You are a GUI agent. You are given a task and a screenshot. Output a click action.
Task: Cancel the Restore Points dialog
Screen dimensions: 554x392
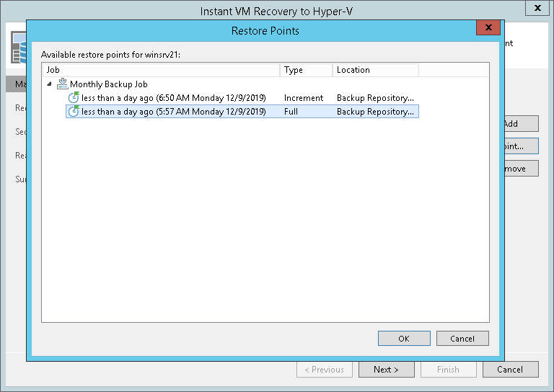coord(462,339)
